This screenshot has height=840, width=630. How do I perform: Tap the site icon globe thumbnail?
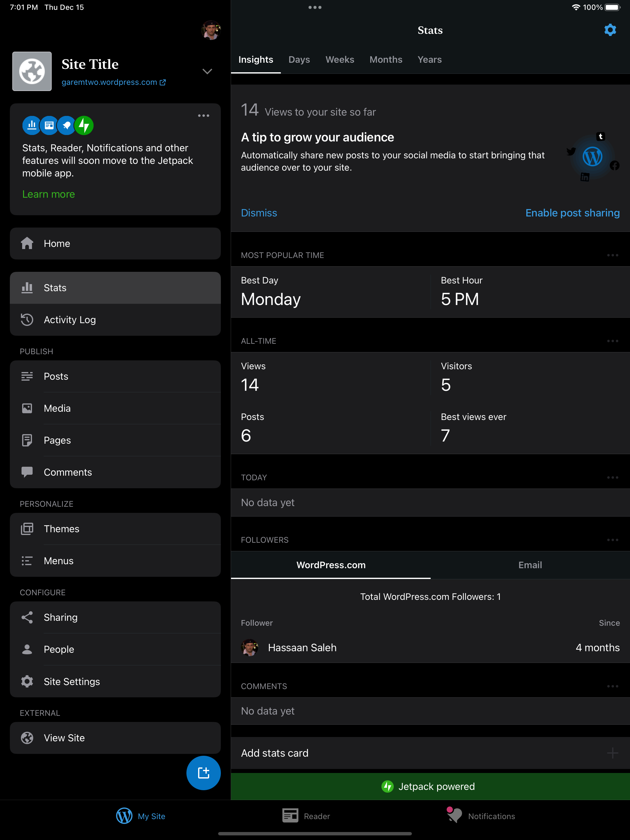click(32, 71)
